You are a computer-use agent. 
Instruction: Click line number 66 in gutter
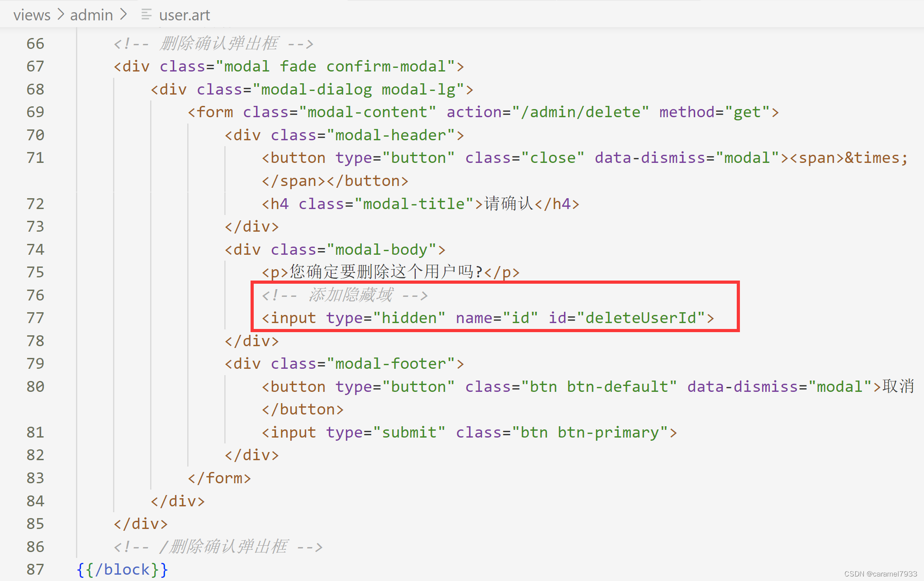pyautogui.click(x=35, y=43)
